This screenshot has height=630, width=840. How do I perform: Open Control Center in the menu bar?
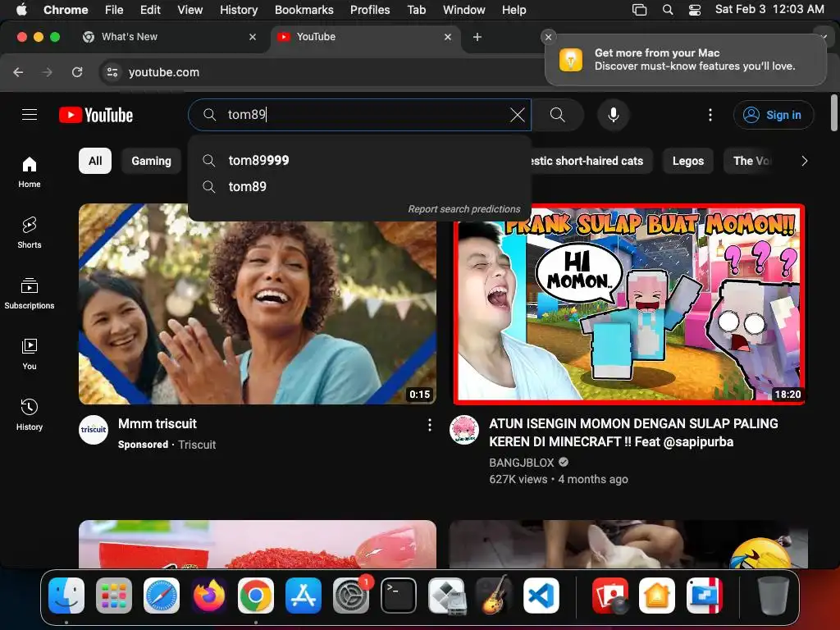pos(694,10)
